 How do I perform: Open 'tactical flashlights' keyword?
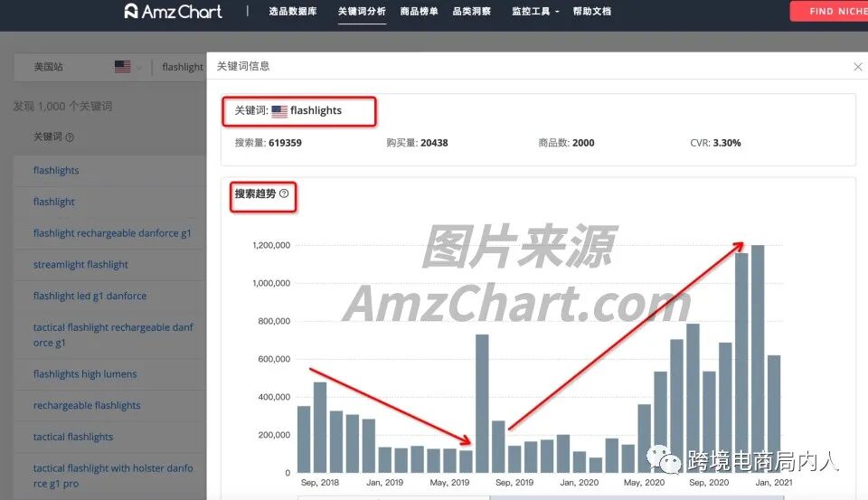[73, 437]
